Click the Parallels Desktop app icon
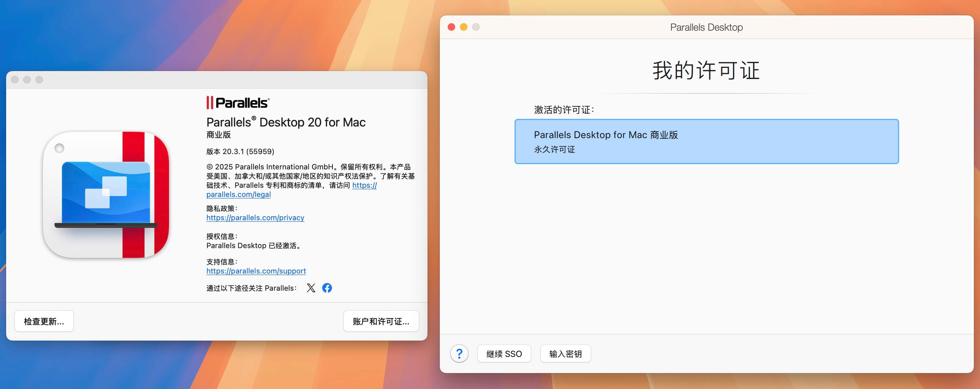Viewport: 980px width, 389px height. click(106, 195)
